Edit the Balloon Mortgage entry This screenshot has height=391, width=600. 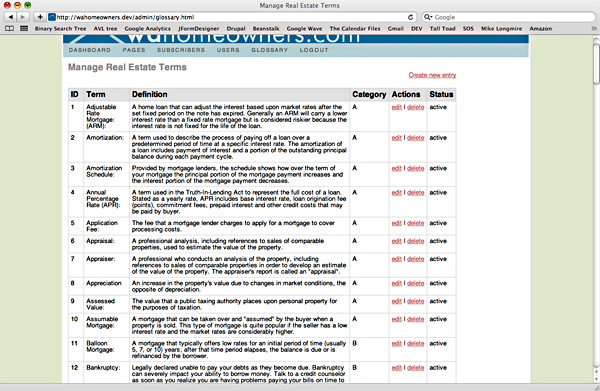(396, 344)
